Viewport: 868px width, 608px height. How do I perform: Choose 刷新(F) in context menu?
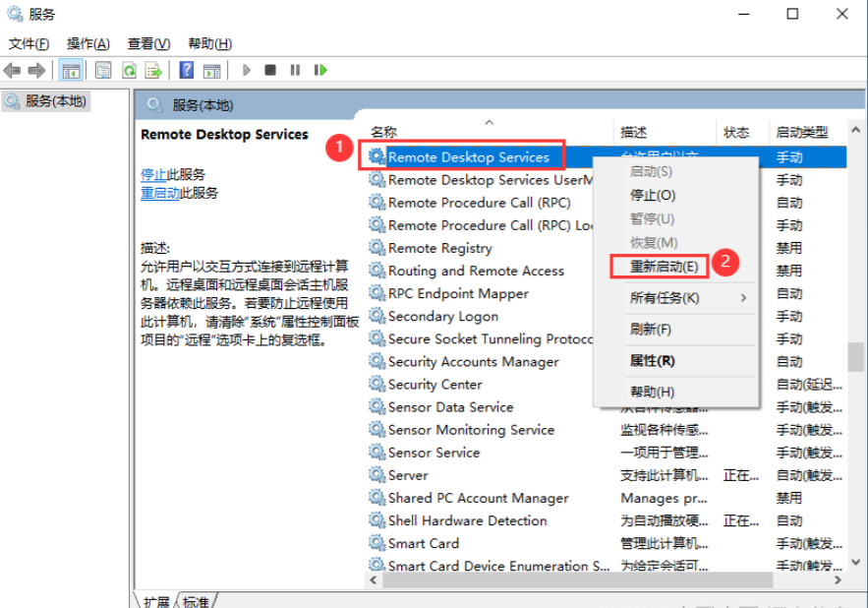coord(675,330)
